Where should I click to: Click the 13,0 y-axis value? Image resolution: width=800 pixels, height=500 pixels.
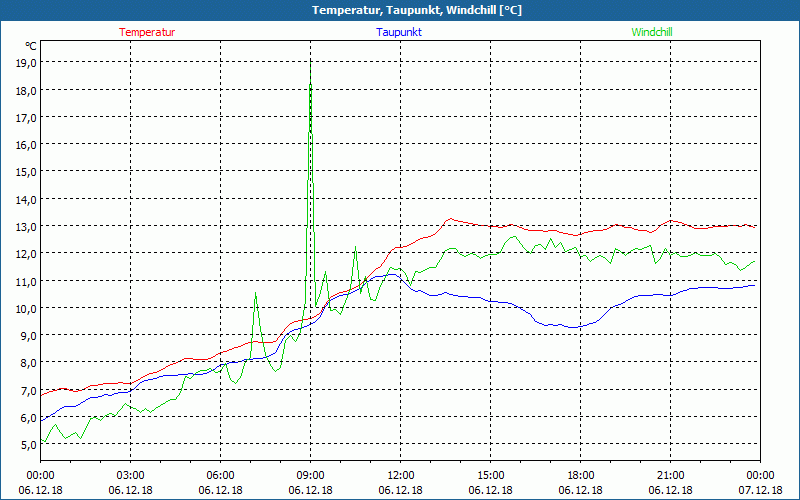pos(26,227)
